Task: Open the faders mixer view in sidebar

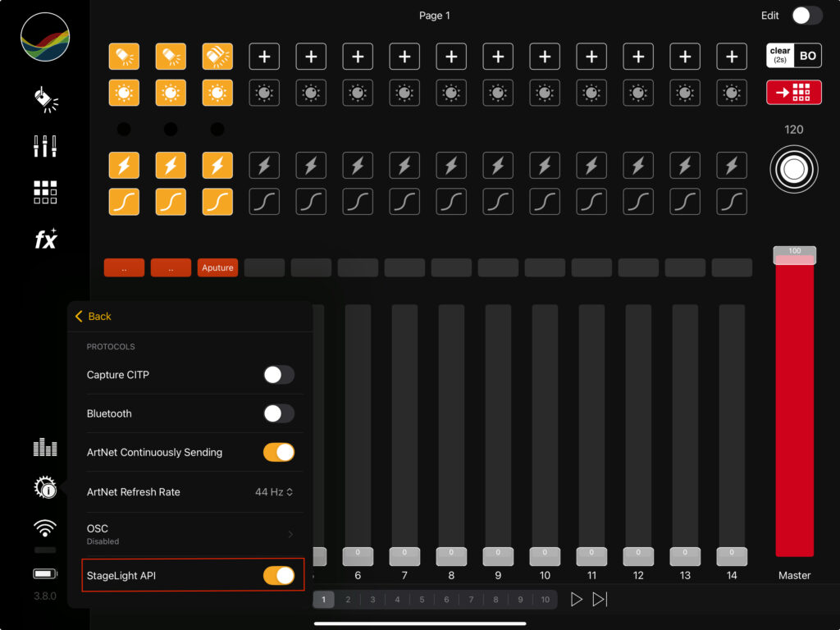Action: tap(44, 146)
